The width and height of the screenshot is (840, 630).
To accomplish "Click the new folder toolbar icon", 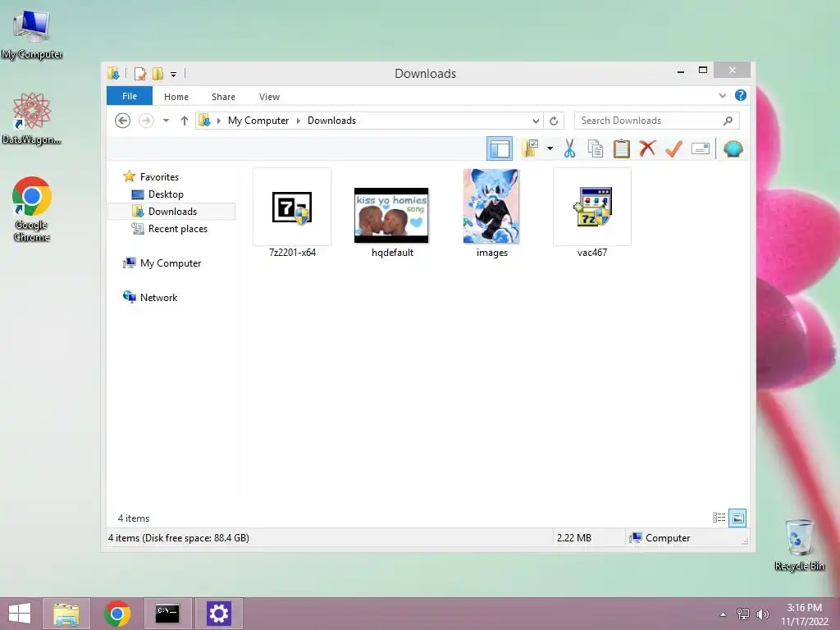I will [x=531, y=148].
